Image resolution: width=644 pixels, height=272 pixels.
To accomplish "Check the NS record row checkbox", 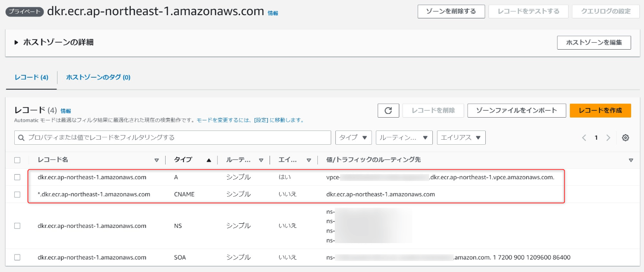I will pos(17,226).
